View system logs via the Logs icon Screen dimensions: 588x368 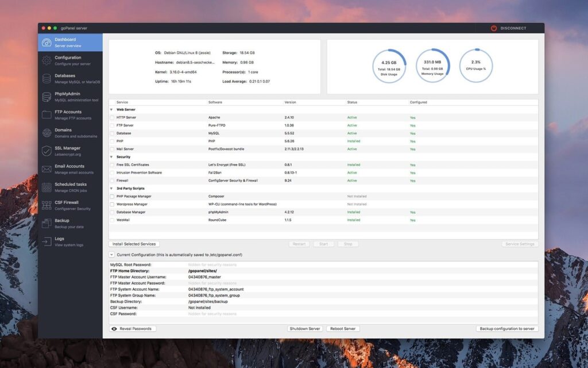tap(70, 241)
